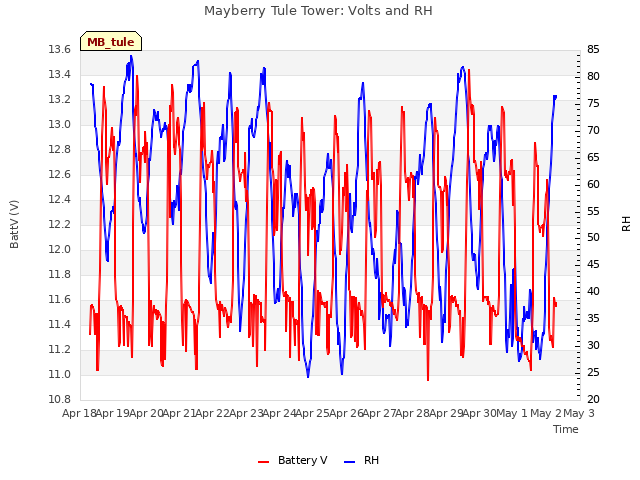
Task: Click the 12.0 voltage tick label
Action: 60,249
